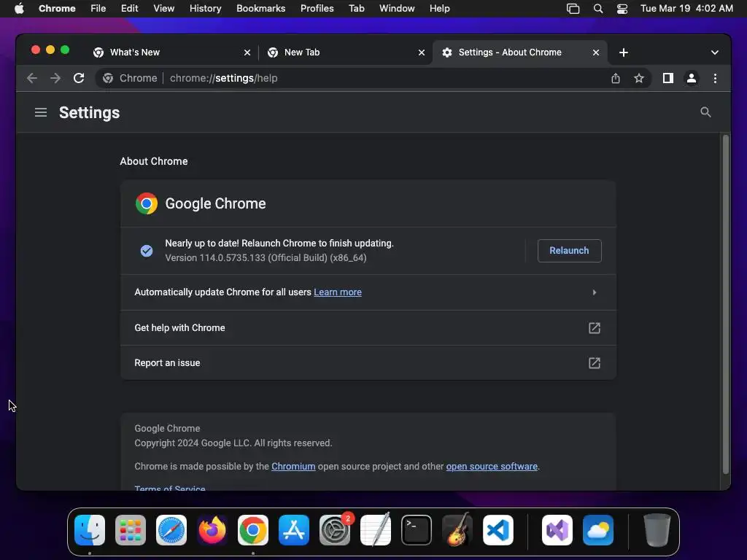Open the Profiles menu
The width and height of the screenshot is (747, 560).
(x=317, y=9)
